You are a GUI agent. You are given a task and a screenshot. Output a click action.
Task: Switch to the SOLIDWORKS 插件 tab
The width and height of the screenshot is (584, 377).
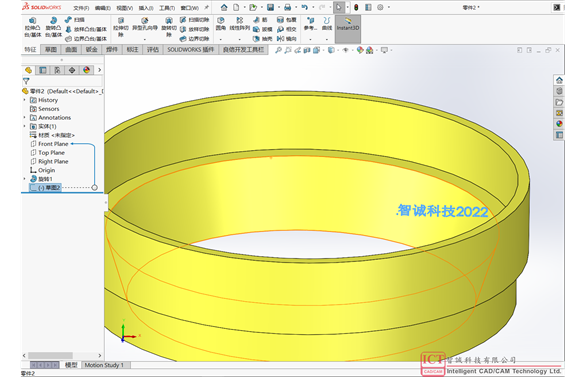(x=190, y=50)
